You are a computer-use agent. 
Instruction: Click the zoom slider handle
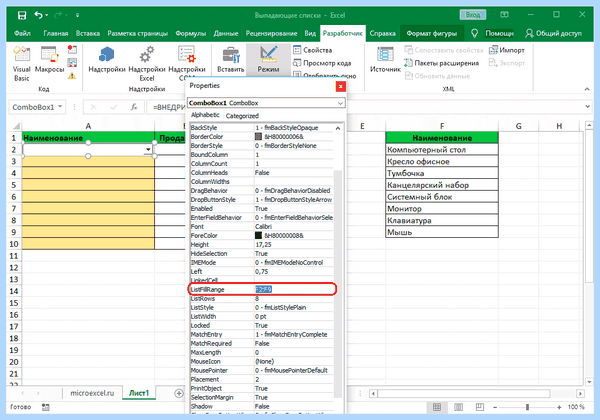pyautogui.click(x=527, y=407)
